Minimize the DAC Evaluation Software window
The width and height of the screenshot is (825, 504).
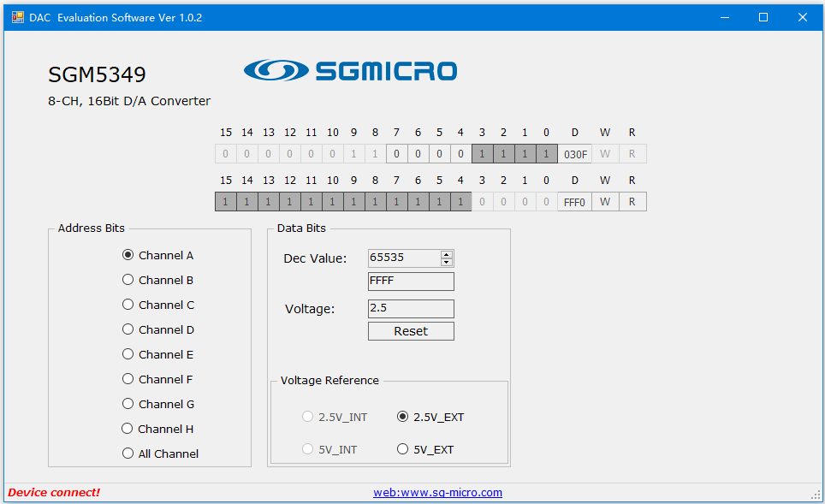coord(725,17)
